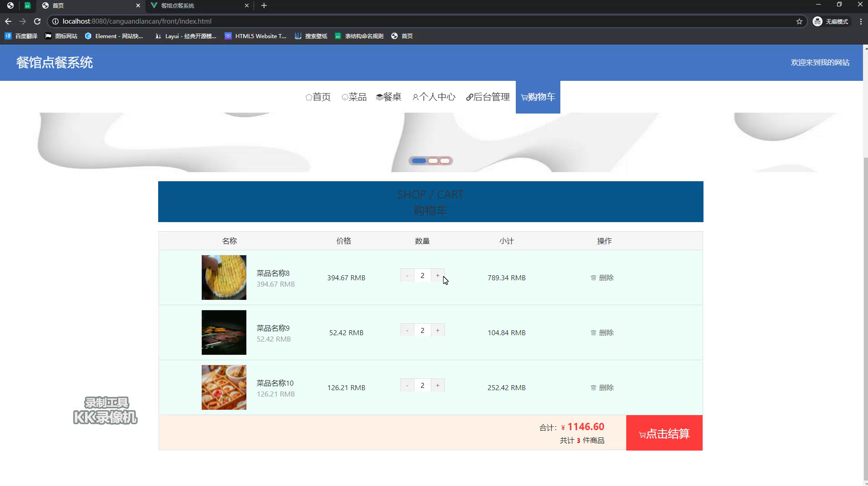Screen dimensions: 868x486
Task: Open 个人中心 in the site menu
Action: (x=434, y=97)
